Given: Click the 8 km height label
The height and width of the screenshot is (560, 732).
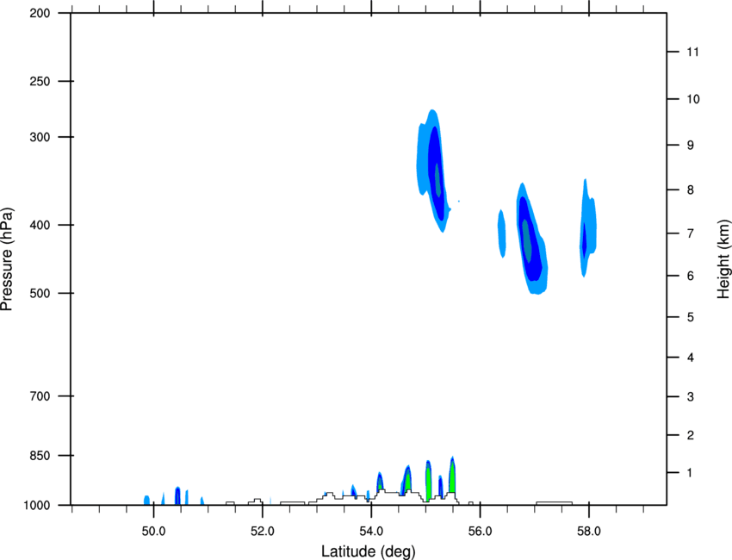Looking at the screenshot, I should pos(691,190).
